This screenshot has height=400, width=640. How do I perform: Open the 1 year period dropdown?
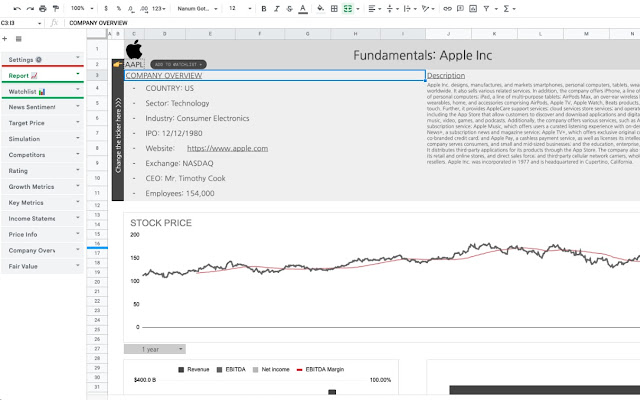155,349
